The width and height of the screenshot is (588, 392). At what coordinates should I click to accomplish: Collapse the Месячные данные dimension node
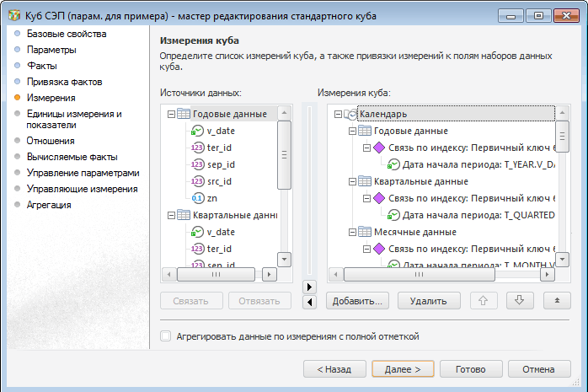[352, 232]
